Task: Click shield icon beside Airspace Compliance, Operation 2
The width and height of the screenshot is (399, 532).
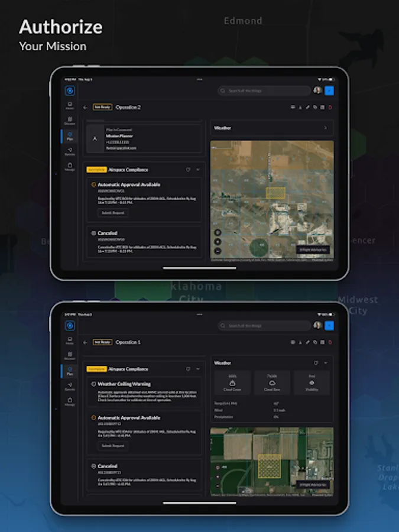Action: [x=188, y=170]
